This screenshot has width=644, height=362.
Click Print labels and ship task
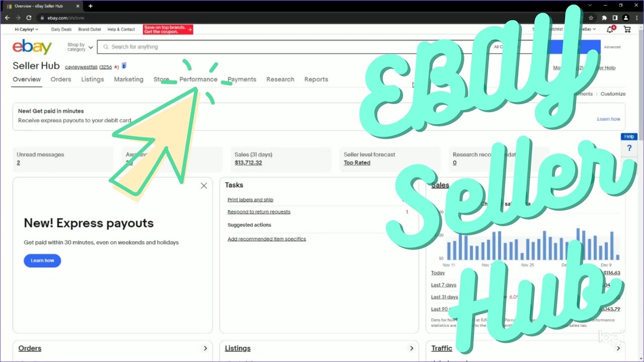click(251, 200)
